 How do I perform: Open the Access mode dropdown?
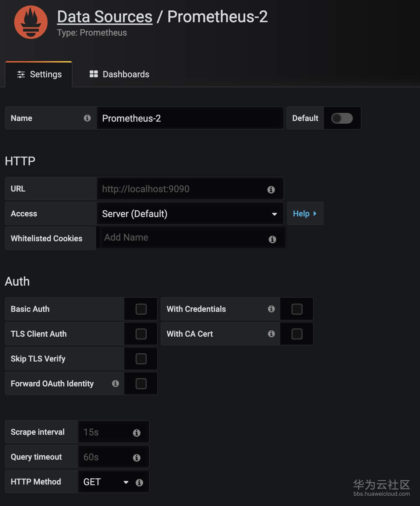(x=190, y=214)
